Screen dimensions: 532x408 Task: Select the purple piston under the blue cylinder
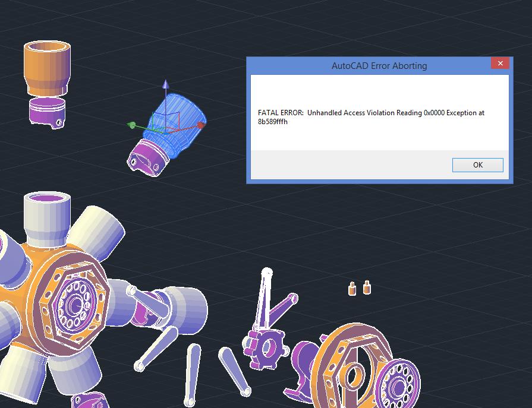point(147,159)
